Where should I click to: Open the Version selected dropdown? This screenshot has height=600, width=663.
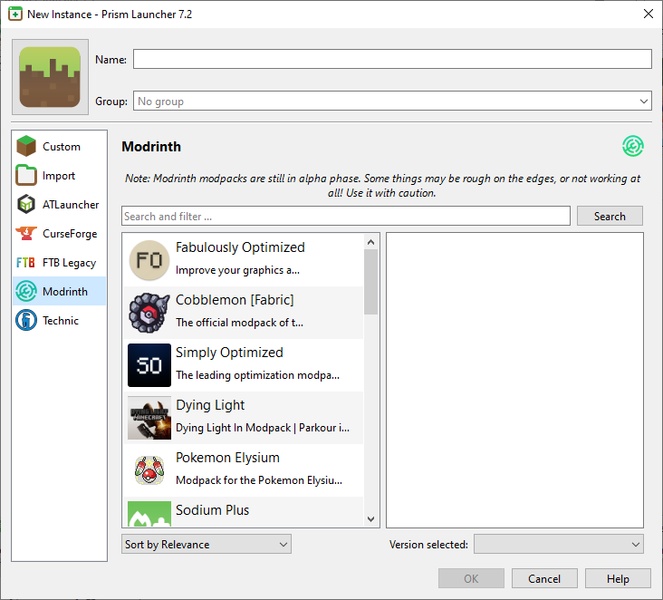point(559,544)
